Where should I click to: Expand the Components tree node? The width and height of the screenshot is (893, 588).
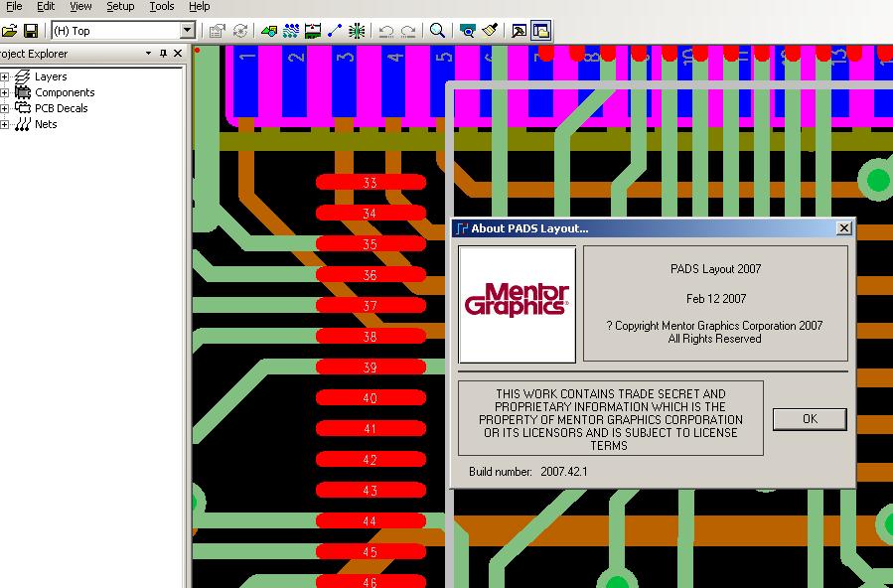click(5, 92)
